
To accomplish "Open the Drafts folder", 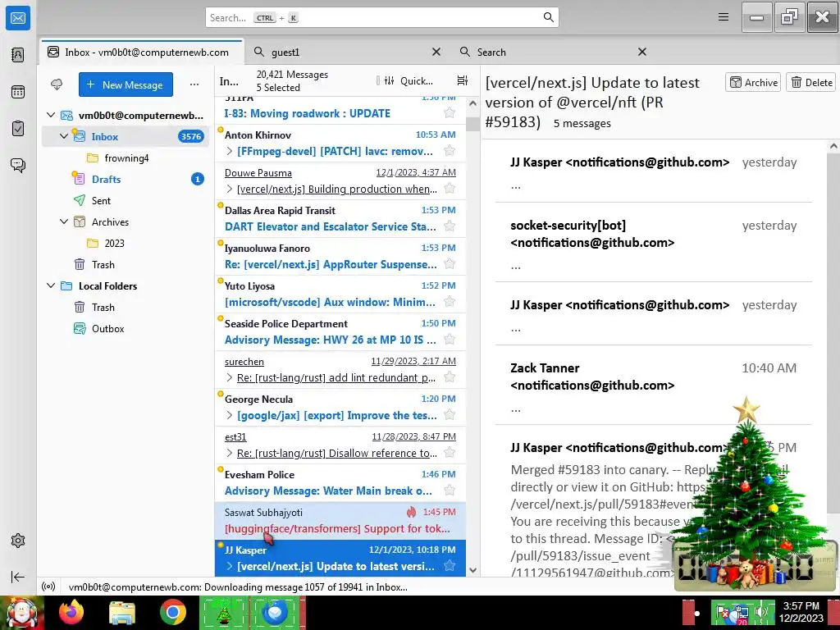I will point(126,180).
